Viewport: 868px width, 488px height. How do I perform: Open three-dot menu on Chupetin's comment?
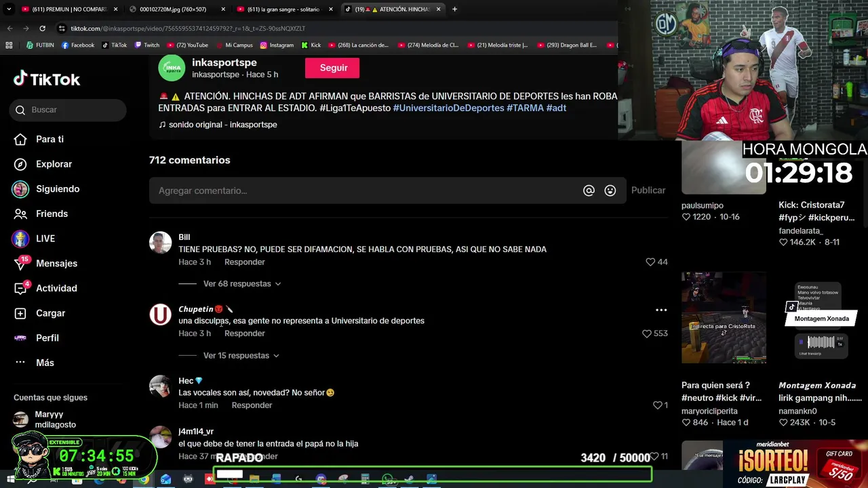click(x=661, y=310)
